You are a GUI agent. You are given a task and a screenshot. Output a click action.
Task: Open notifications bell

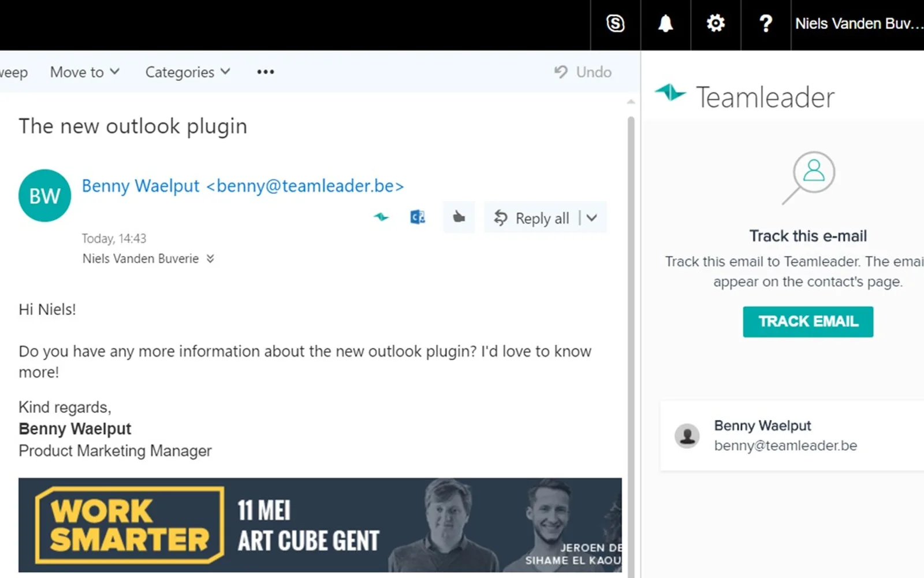point(665,24)
